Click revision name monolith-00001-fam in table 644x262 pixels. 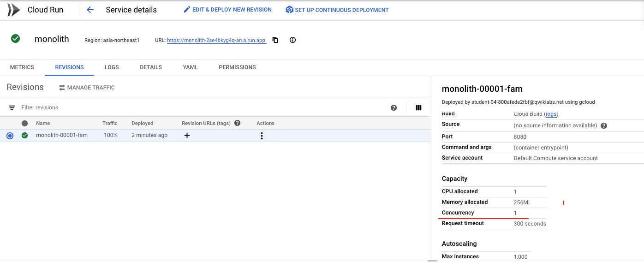(62, 135)
